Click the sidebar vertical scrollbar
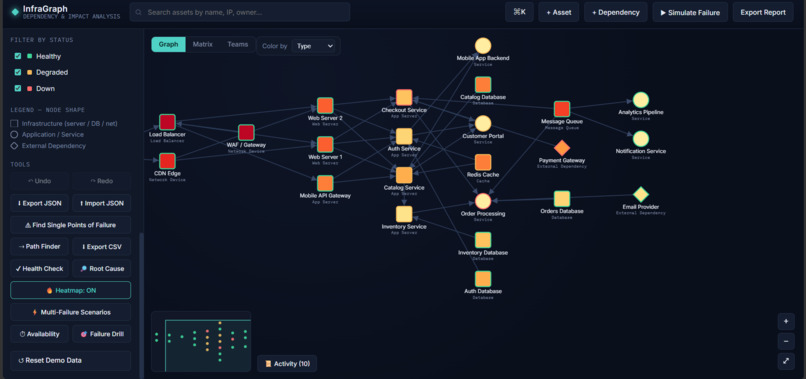Viewport: 806px width, 379px height. (x=141, y=304)
